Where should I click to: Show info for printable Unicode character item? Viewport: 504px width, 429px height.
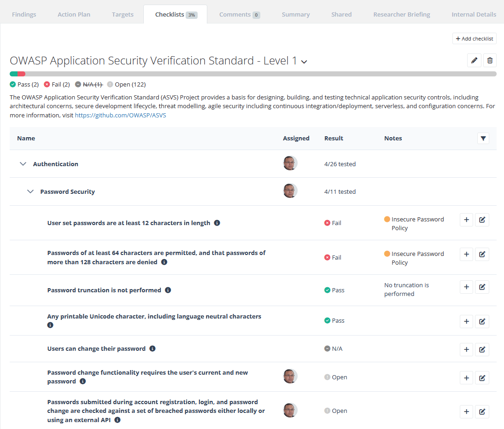(x=50, y=325)
